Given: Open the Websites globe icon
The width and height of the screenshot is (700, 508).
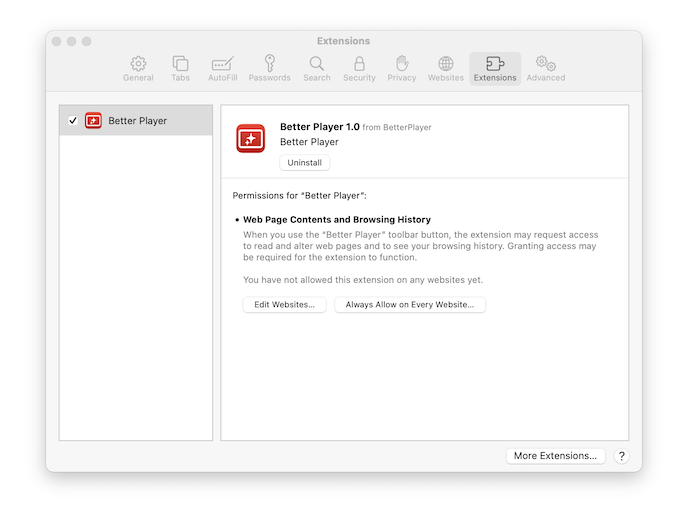Looking at the screenshot, I should [446, 63].
